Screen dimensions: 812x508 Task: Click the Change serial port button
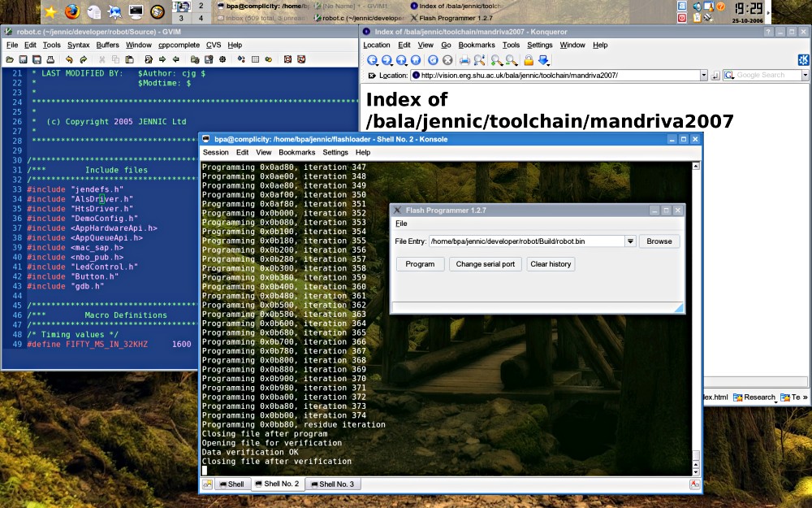coord(486,264)
